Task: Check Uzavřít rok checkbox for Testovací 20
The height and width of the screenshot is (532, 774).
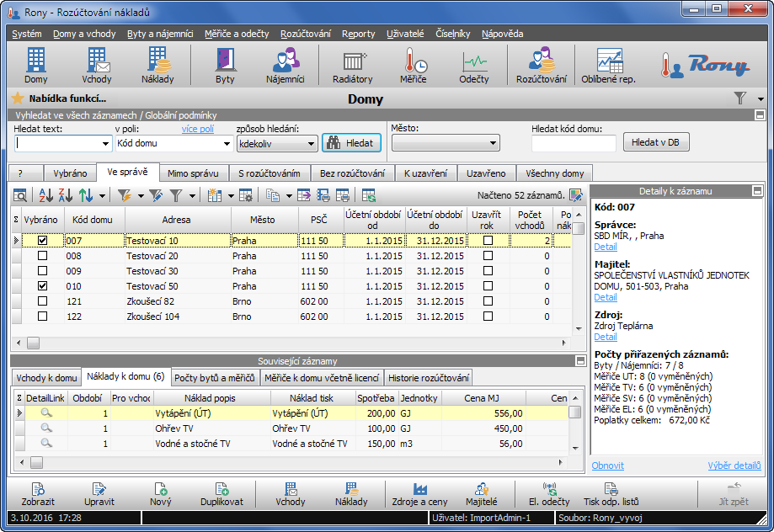Action: pyautogui.click(x=488, y=256)
